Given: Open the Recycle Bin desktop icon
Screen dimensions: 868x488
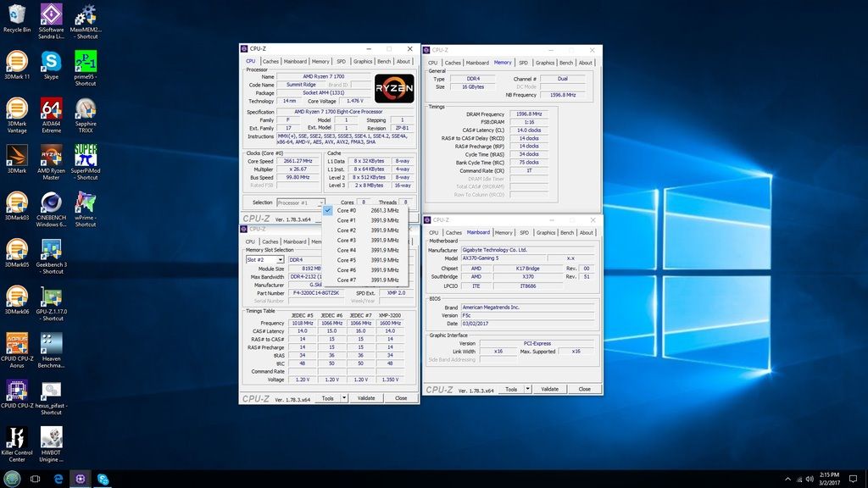Looking at the screenshot, I should [17, 19].
